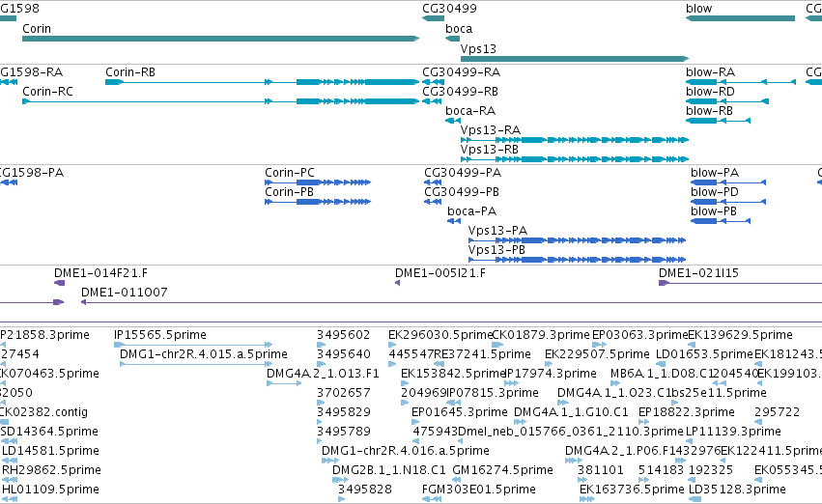Select the blow-RB transcript

pos(719,121)
